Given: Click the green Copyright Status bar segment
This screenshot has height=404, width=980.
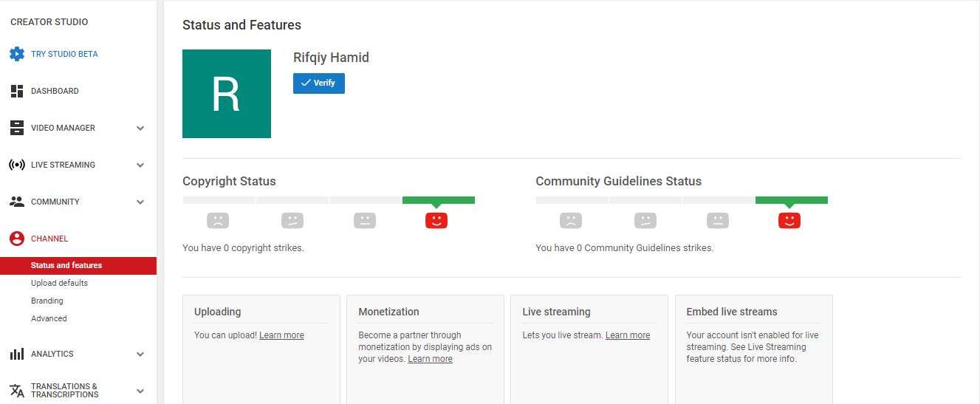Looking at the screenshot, I should (x=439, y=200).
